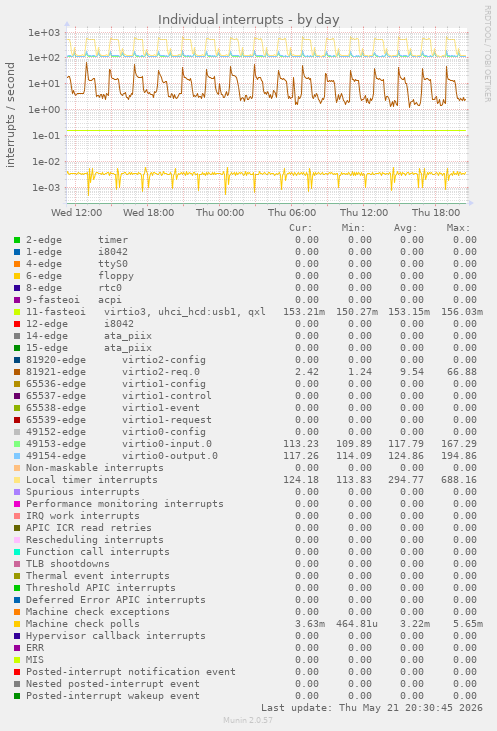
Task: Click the 'Hypervisor callback interrupts' legend entry
Action: point(116,636)
